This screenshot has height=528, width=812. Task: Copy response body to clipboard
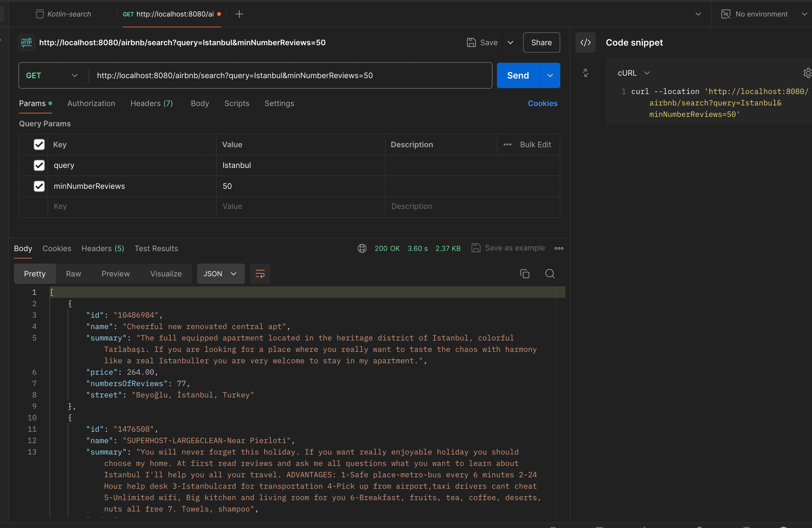525,274
